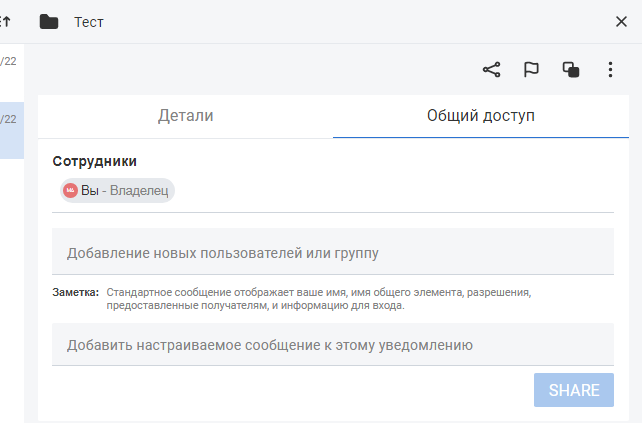Select the upper list row dated /22

[11, 62]
